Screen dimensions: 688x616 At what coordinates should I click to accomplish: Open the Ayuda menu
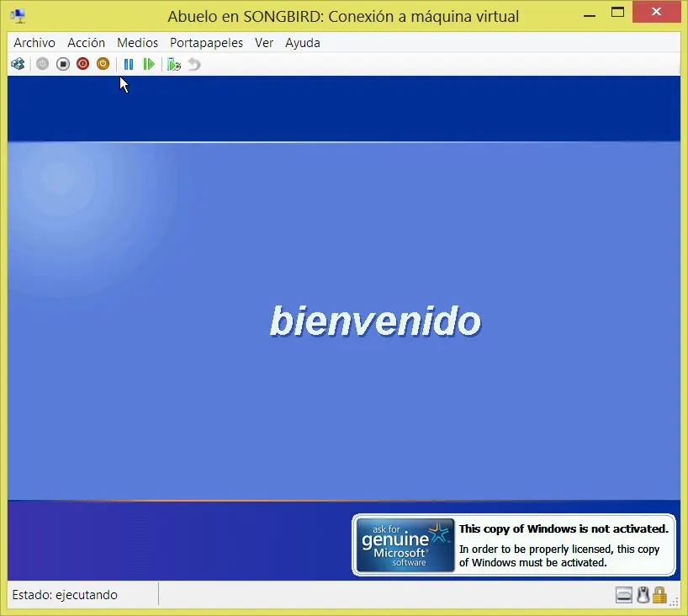tap(302, 42)
